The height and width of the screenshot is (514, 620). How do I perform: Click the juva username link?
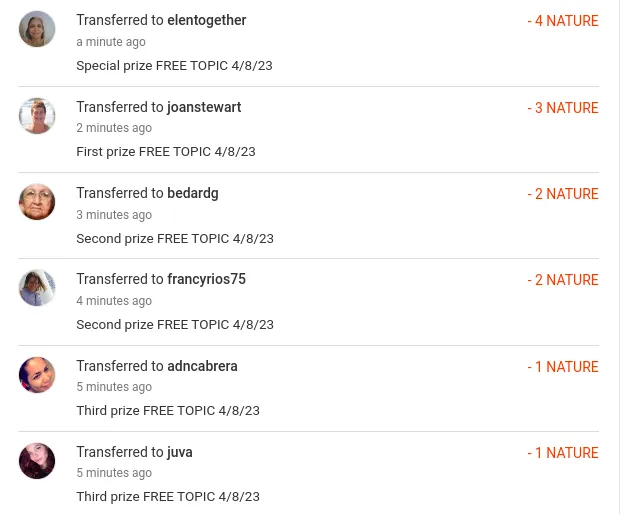180,452
